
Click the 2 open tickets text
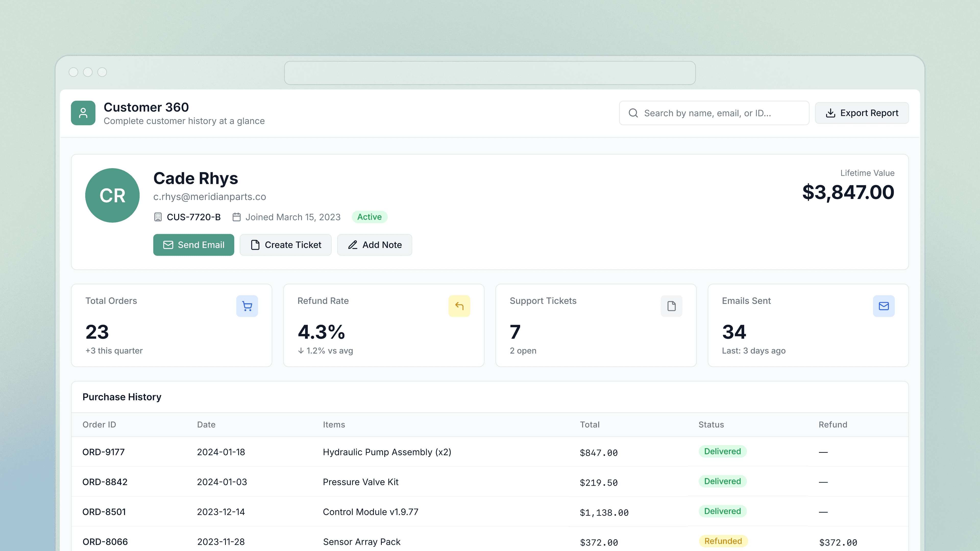pyautogui.click(x=523, y=350)
